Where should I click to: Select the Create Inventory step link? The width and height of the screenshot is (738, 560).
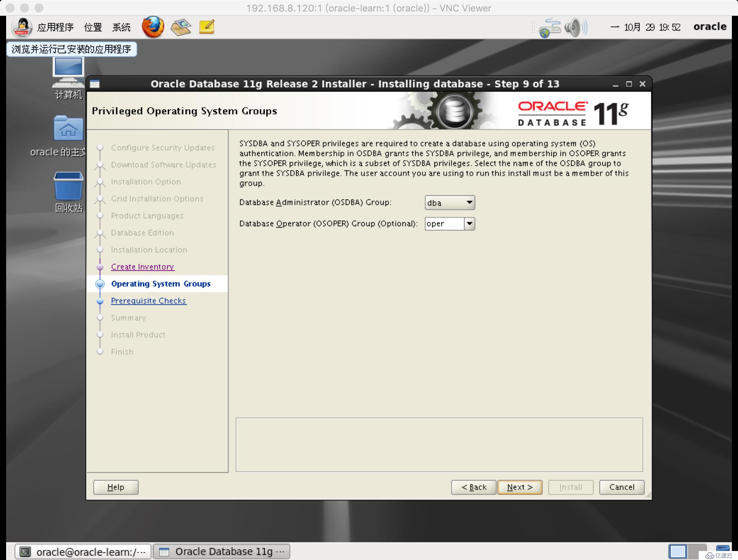point(142,266)
